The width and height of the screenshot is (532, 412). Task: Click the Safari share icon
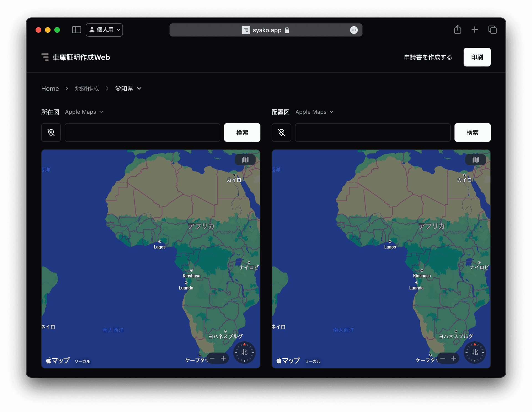[457, 30]
